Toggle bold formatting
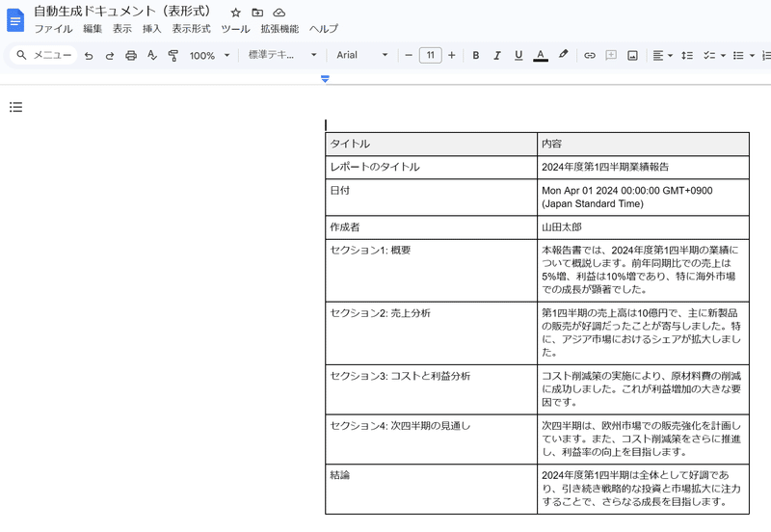Viewport: 771px width, 532px height. click(x=475, y=55)
